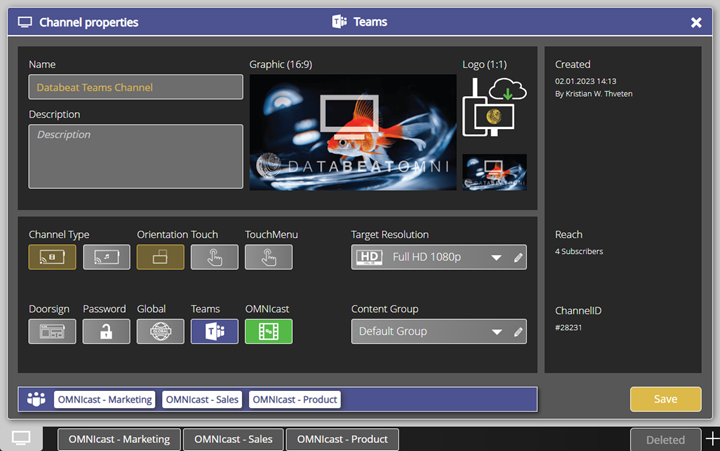
Task: Open the Target Resolution dropdown arrow
Action: [x=496, y=258]
